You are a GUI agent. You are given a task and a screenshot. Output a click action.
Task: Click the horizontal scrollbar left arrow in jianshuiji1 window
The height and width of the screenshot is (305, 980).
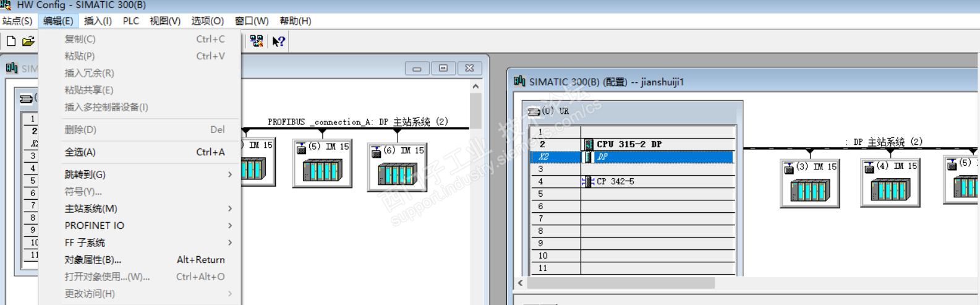521,283
